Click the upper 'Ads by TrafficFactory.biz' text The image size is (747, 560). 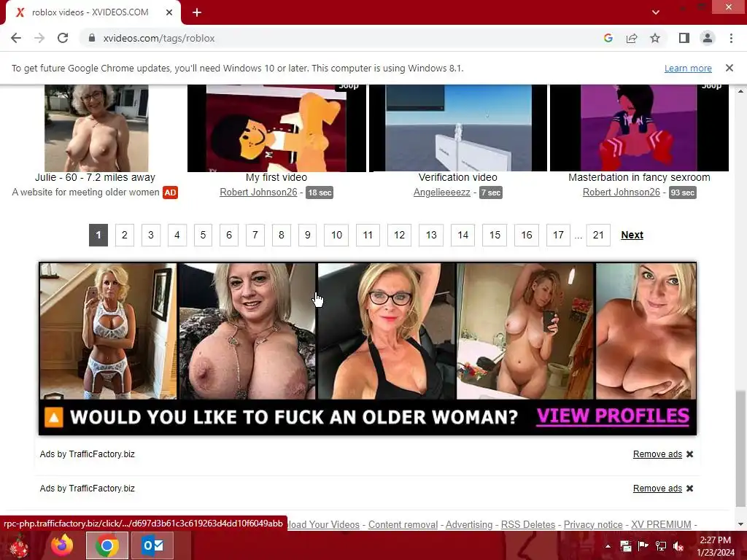click(x=88, y=454)
